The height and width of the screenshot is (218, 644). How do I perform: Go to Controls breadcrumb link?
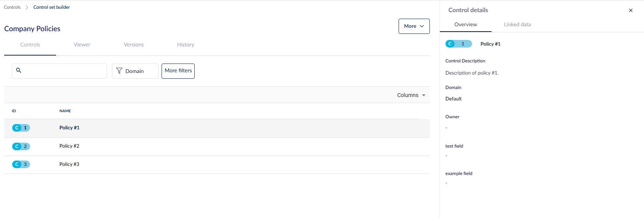click(x=12, y=7)
